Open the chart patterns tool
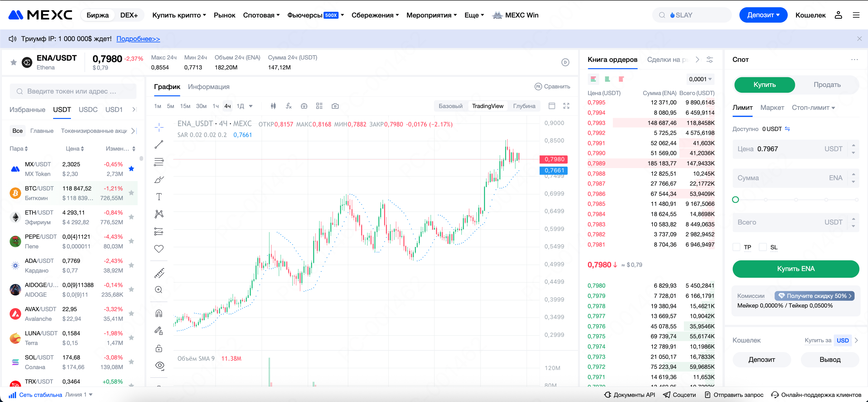Image resolution: width=868 pixels, height=402 pixels. click(159, 214)
